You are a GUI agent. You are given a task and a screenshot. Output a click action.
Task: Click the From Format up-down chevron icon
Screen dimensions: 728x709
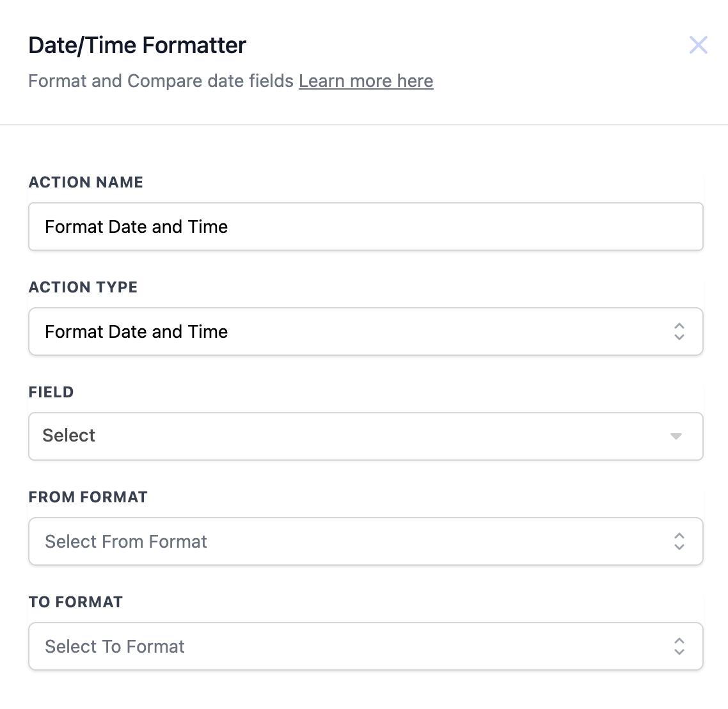click(679, 541)
